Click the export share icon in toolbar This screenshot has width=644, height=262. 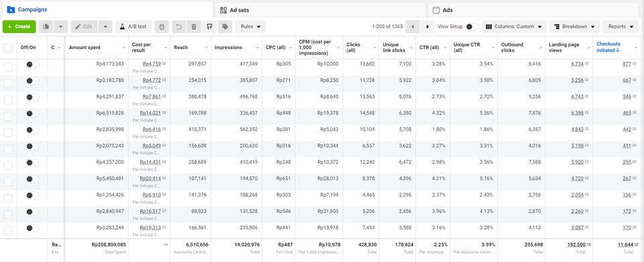[209, 27]
